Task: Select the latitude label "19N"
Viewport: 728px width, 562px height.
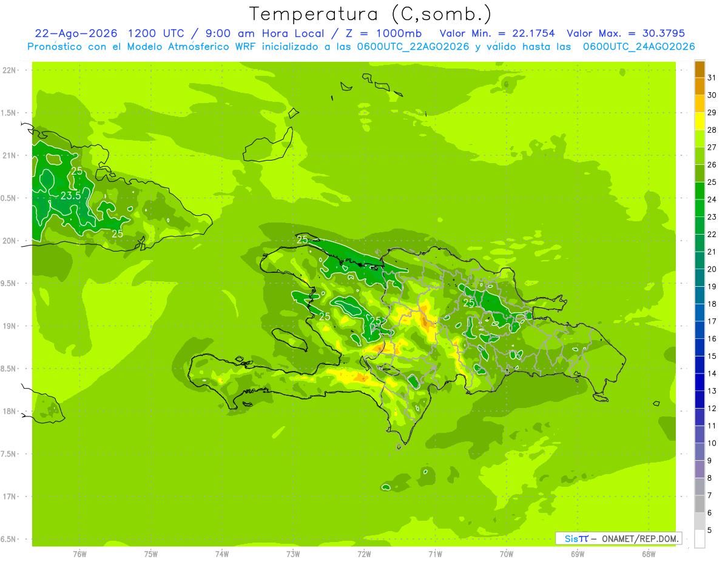Action: pyautogui.click(x=10, y=326)
